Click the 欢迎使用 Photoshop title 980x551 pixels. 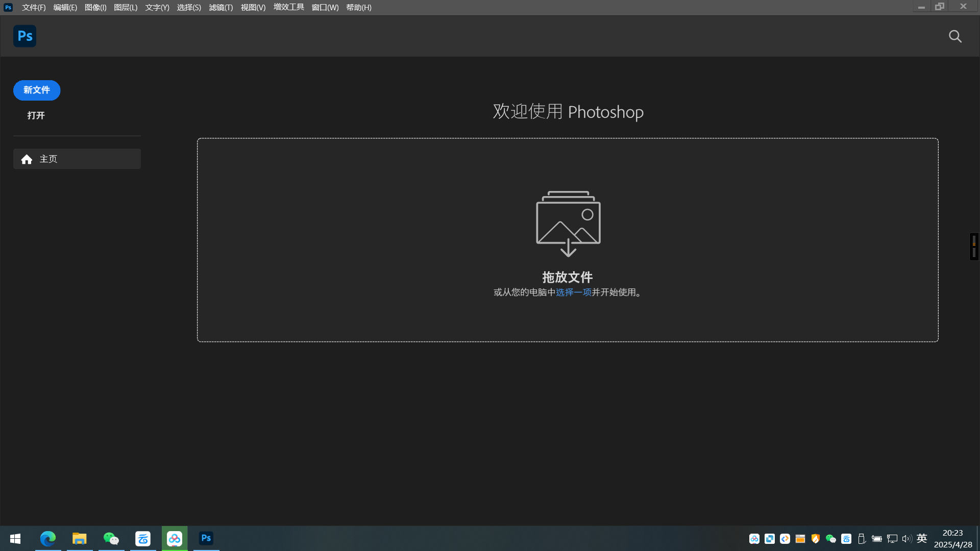tap(568, 111)
